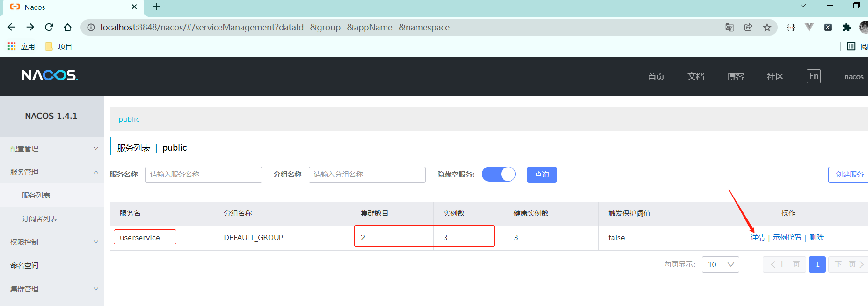Open the X square extension icon
Image resolution: width=868 pixels, height=306 pixels.
(x=828, y=27)
